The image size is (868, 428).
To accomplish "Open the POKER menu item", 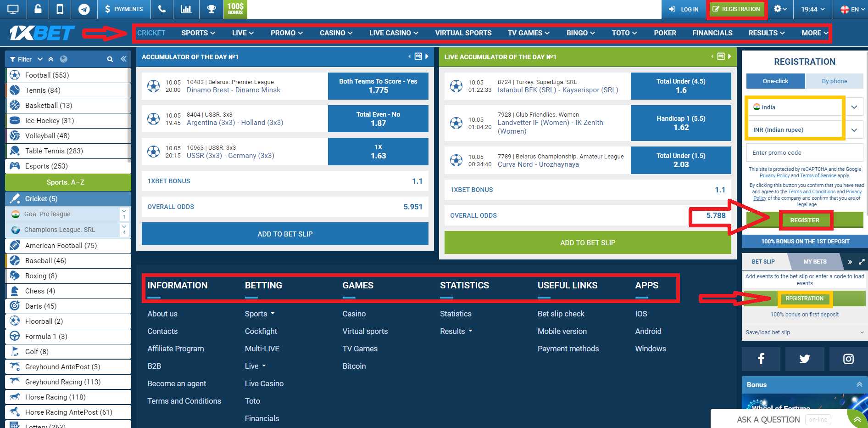I will point(665,33).
